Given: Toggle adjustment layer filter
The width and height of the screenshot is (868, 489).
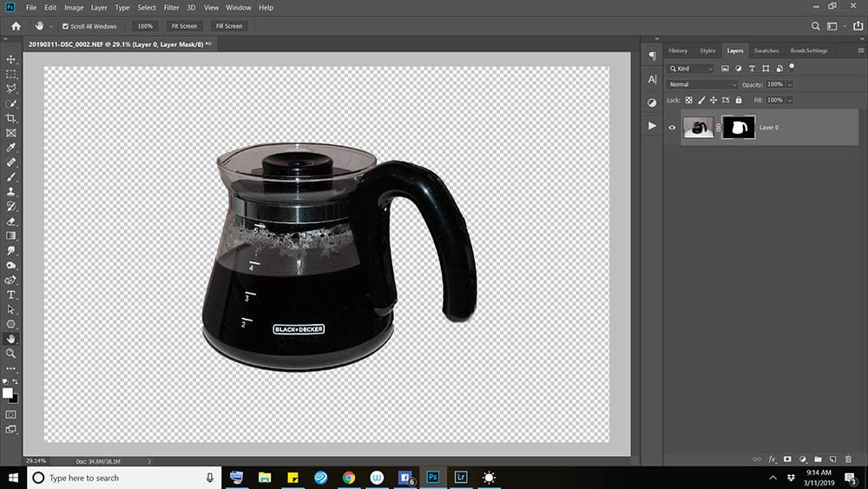Looking at the screenshot, I should coord(739,68).
